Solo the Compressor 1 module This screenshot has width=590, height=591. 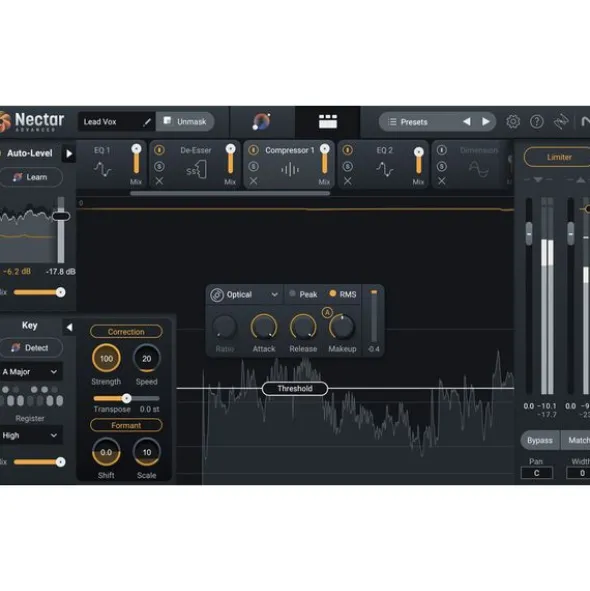(253, 166)
